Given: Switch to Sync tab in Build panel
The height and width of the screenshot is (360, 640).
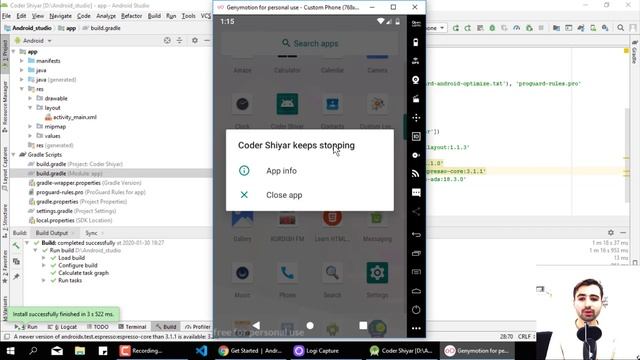Looking at the screenshot, I should [x=91, y=233].
